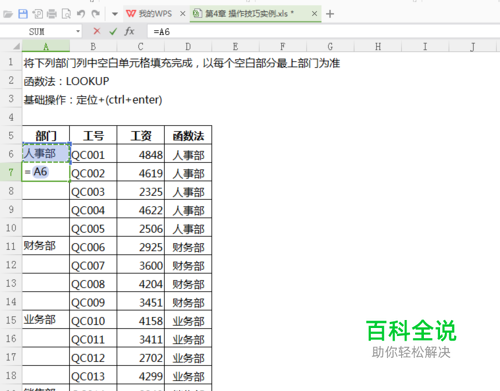The height and width of the screenshot is (391, 500).
Task: Cancel the formula entry with red X
Action: pos(97,31)
